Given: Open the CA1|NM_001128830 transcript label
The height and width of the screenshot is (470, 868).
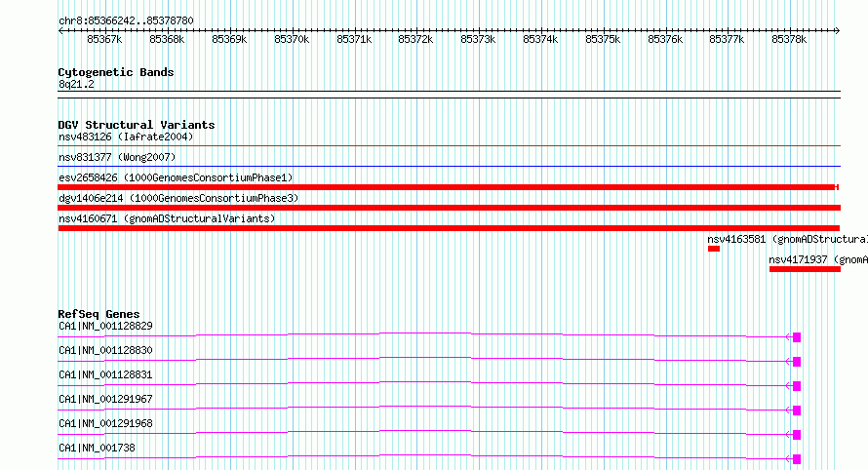Looking at the screenshot, I should pyautogui.click(x=105, y=350).
